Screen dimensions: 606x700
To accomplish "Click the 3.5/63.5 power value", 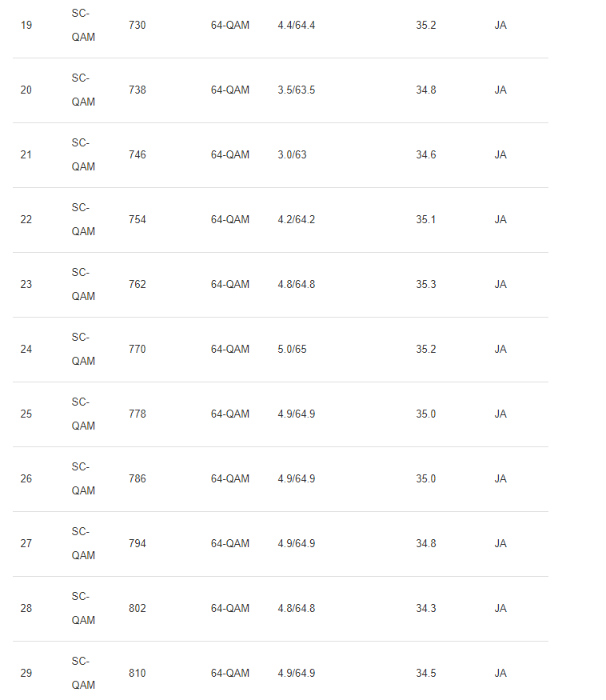I will pos(296,90).
